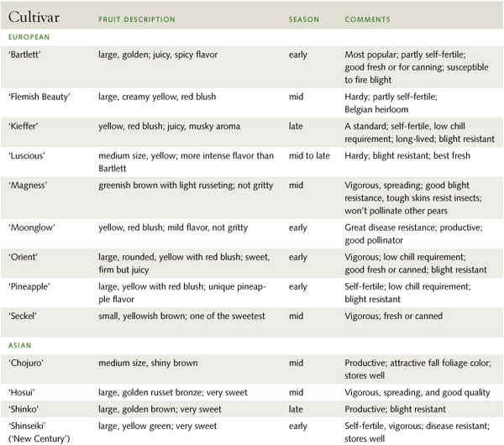
Task: Click the 'Moonglow' cultivar name
Action: 32,228
